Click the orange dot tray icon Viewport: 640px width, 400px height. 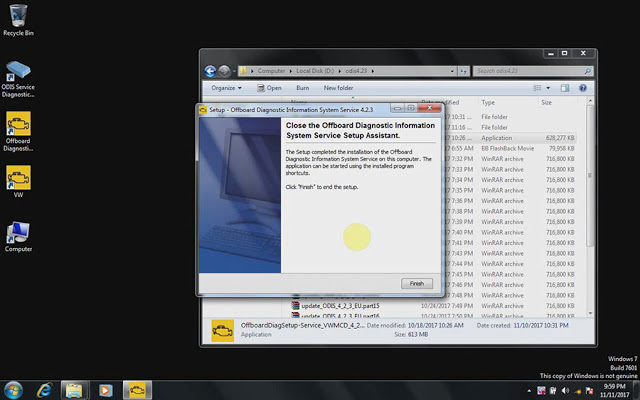tap(578, 391)
